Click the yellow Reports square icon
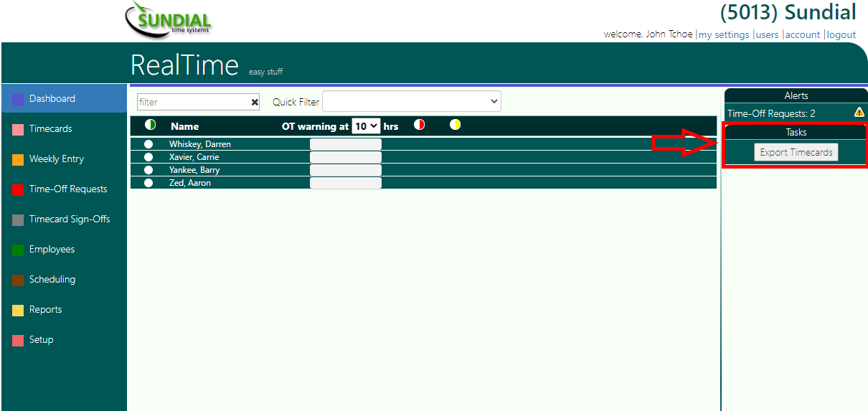Viewport: 868px width, 411px height. tap(18, 311)
